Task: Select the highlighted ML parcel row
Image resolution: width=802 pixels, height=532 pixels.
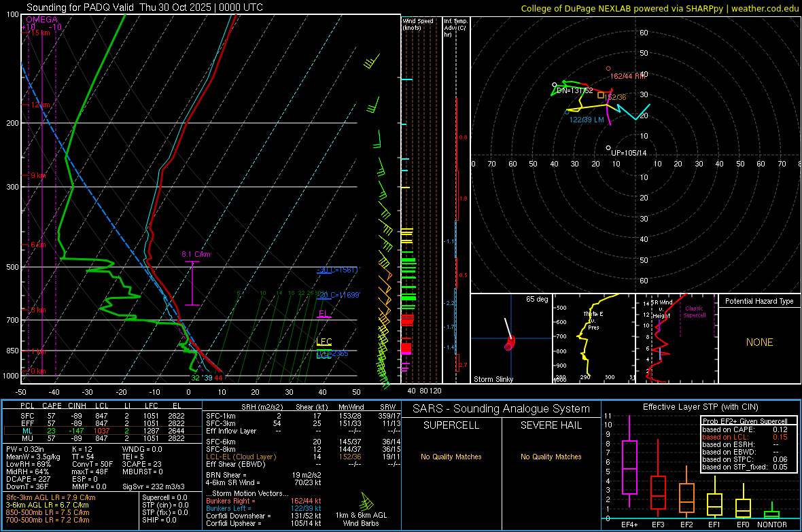Action: pos(103,431)
